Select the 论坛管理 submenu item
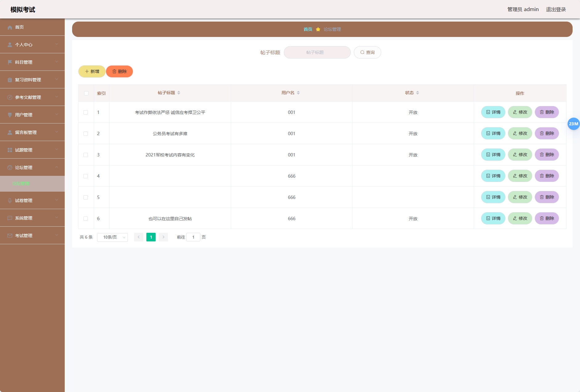 [x=32, y=184]
